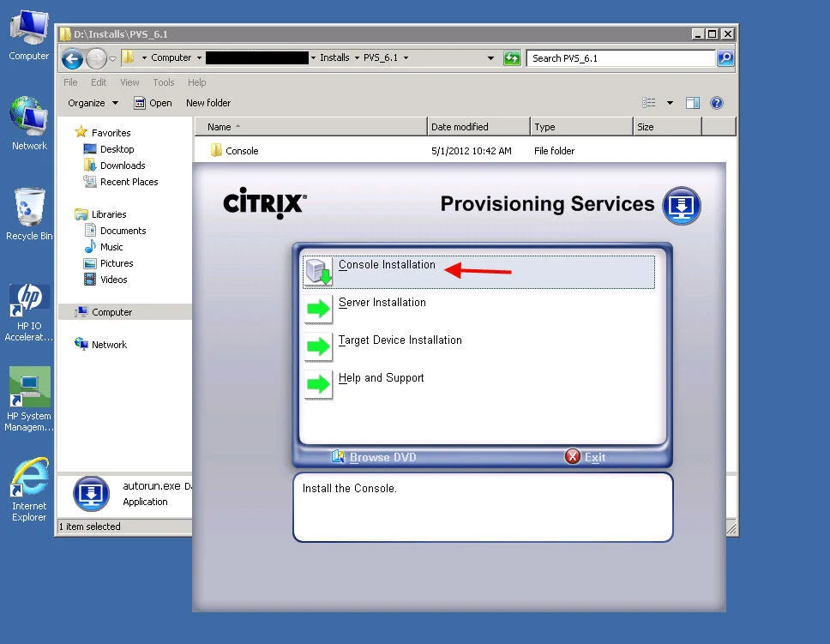Click the red Exit X icon
This screenshot has width=830, height=644.
[572, 456]
